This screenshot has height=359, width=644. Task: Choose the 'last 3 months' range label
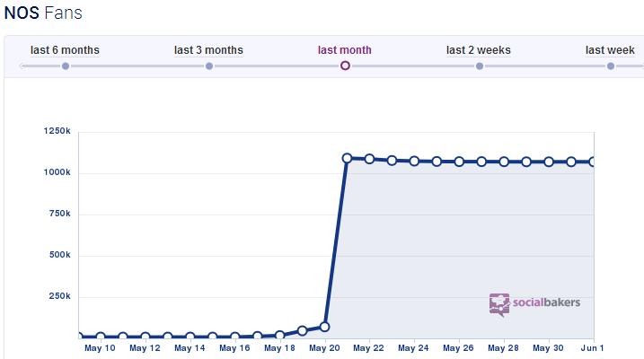point(208,50)
